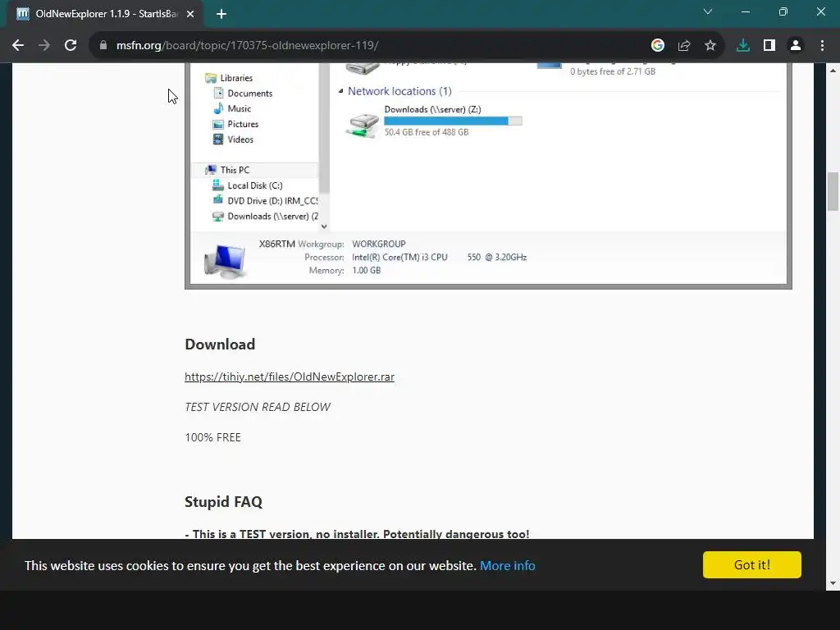
Task: Share this page via share icon
Action: [x=684, y=46]
